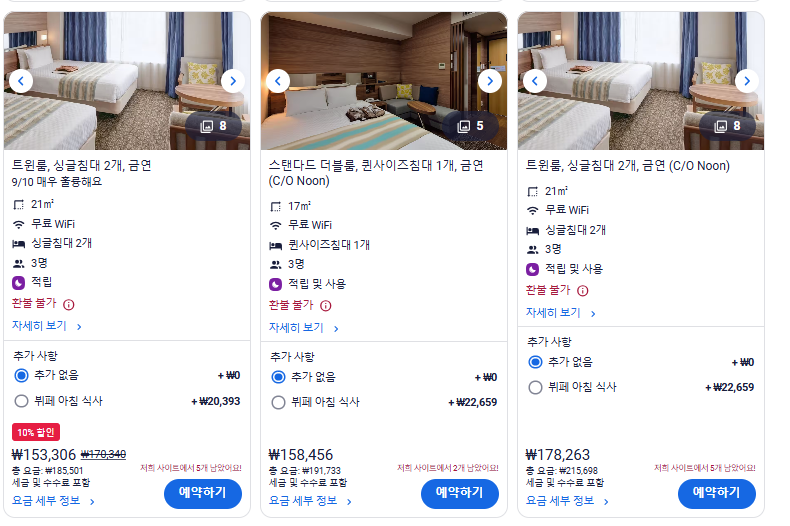Book the ₩158,456 standard double room
The width and height of the screenshot is (790, 526).
click(x=459, y=493)
